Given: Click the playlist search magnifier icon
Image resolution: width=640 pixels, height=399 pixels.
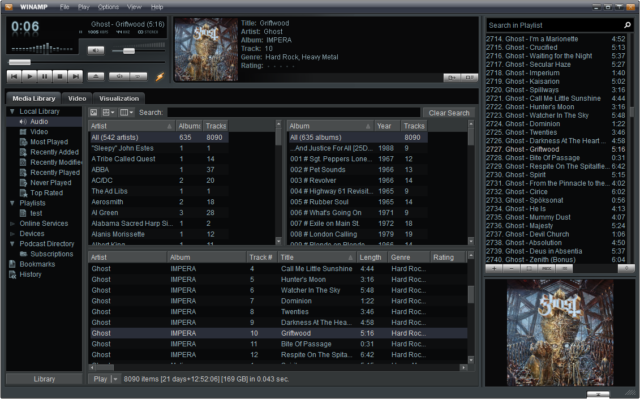Looking at the screenshot, I should (627, 25).
